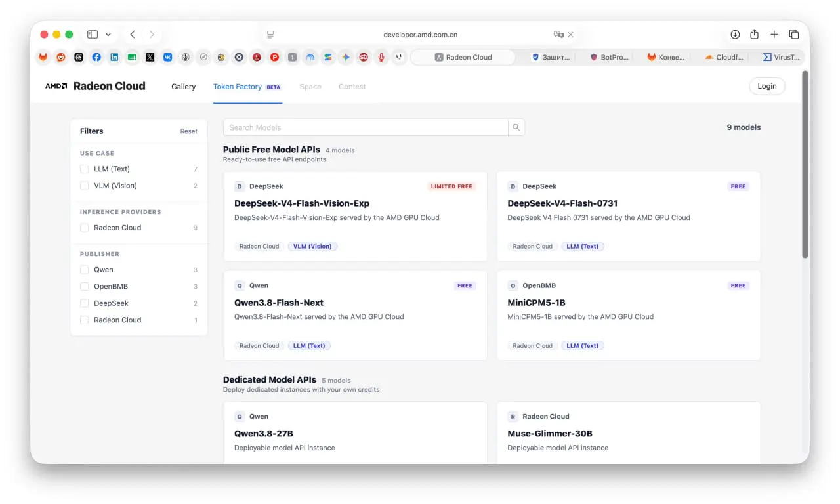
Task: Check the LLM (Text) filter
Action: point(84,169)
